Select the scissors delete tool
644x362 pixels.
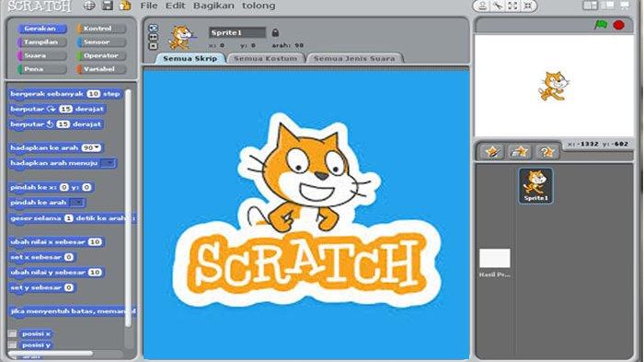point(498,6)
